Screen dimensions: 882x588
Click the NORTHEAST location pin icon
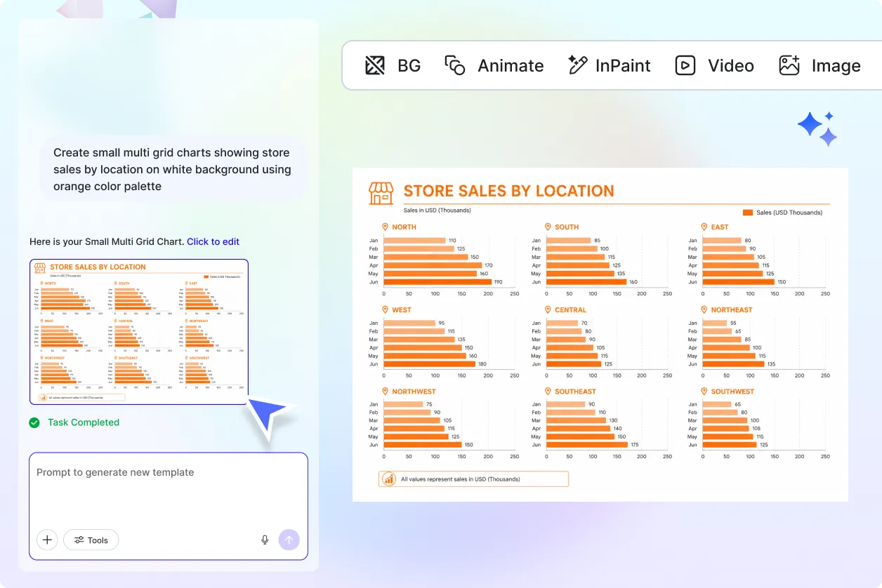tap(704, 309)
